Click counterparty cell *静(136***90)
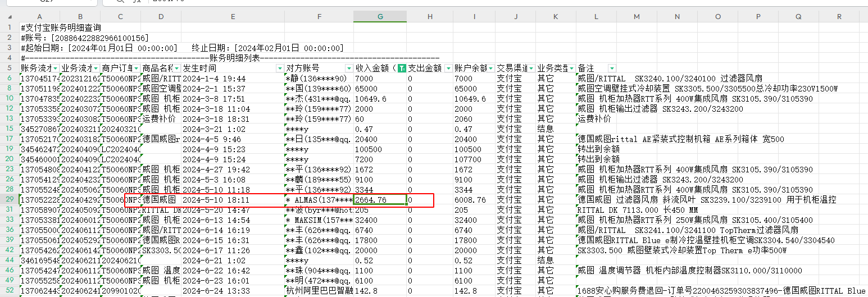The height and width of the screenshot is (297, 868). pos(319,78)
